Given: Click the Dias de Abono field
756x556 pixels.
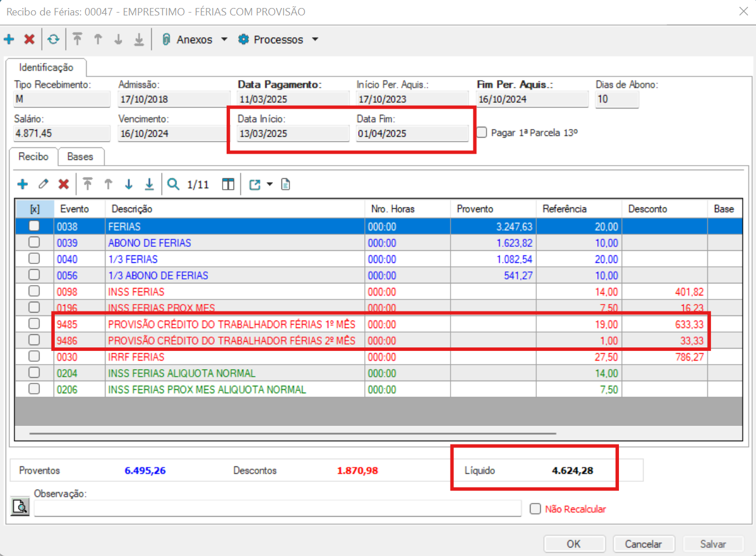Looking at the screenshot, I should (x=617, y=99).
